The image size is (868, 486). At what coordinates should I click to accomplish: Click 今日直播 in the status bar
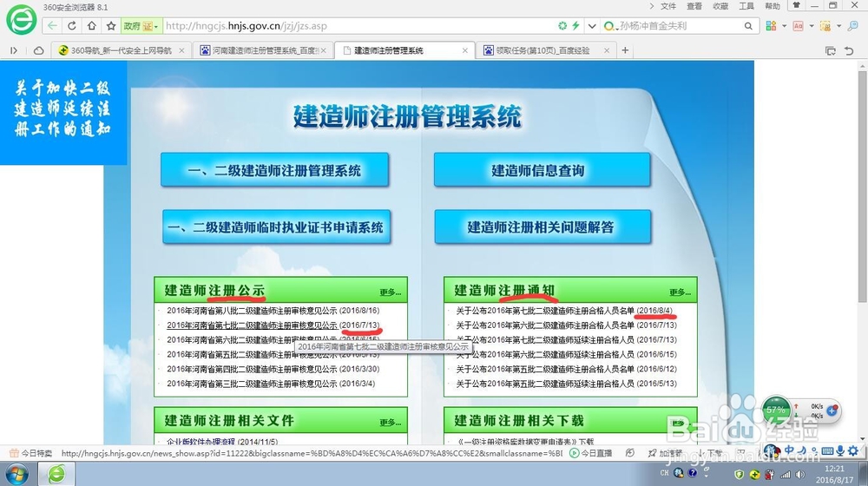(590, 453)
